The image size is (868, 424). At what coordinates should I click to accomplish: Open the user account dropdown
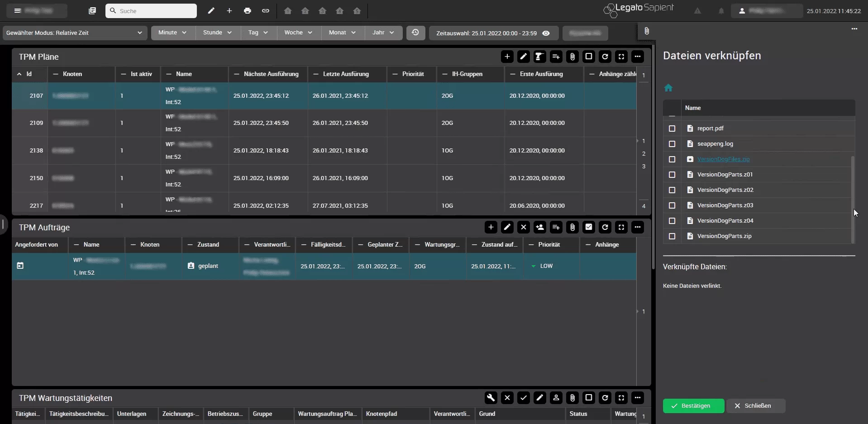tap(767, 11)
